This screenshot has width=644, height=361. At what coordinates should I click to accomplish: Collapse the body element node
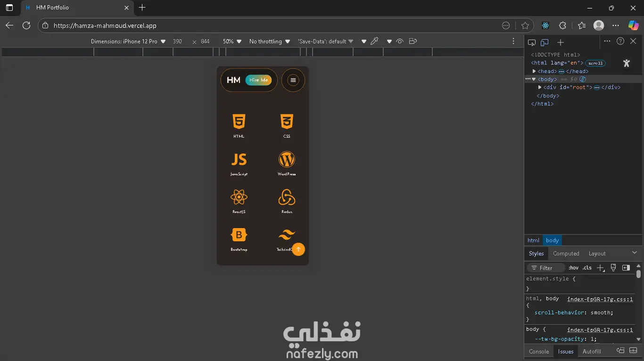coord(534,79)
